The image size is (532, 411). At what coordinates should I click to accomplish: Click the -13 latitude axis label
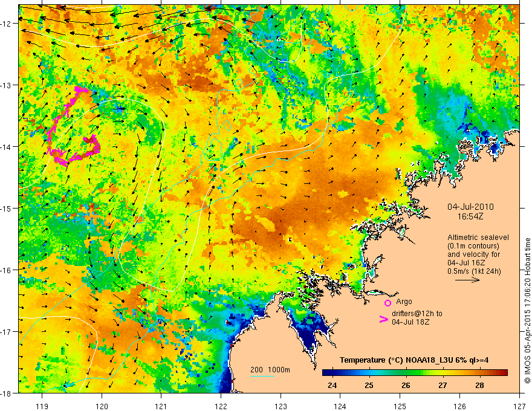pyautogui.click(x=7, y=85)
